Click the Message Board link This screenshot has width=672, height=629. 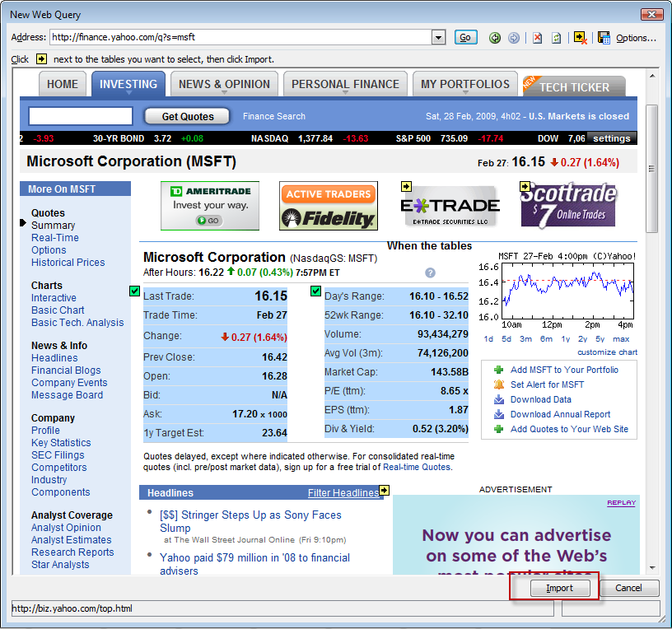point(68,395)
